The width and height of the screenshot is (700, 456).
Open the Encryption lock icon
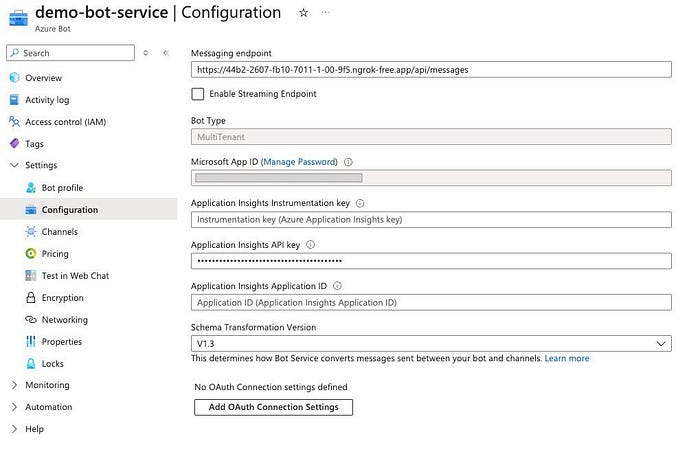tap(32, 298)
